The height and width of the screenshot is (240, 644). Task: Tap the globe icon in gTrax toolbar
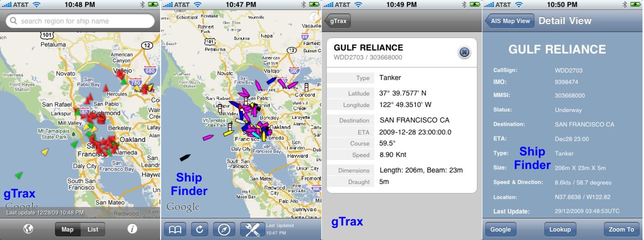(29, 229)
